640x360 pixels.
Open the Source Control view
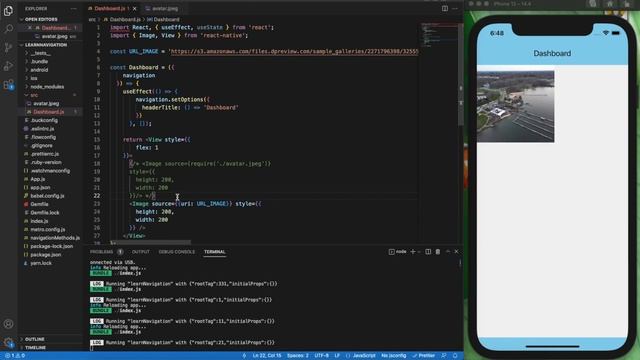(8, 47)
